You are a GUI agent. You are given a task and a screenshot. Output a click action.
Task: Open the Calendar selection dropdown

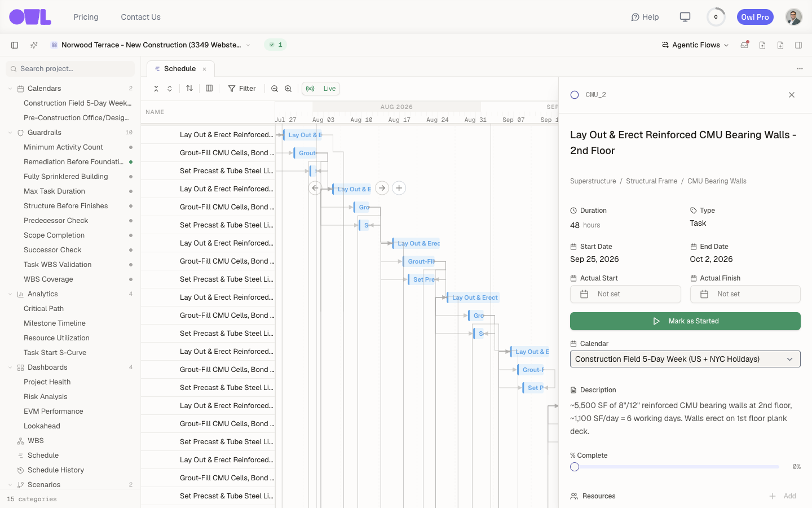[685, 359]
